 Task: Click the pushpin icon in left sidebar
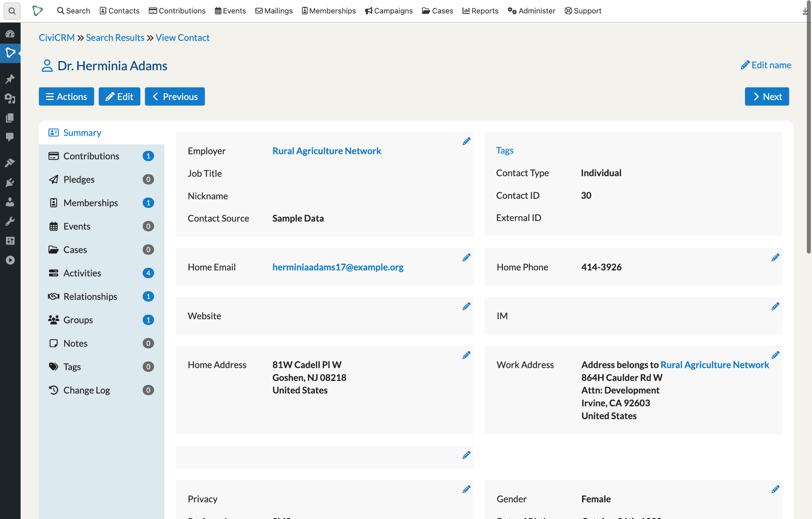(10, 79)
